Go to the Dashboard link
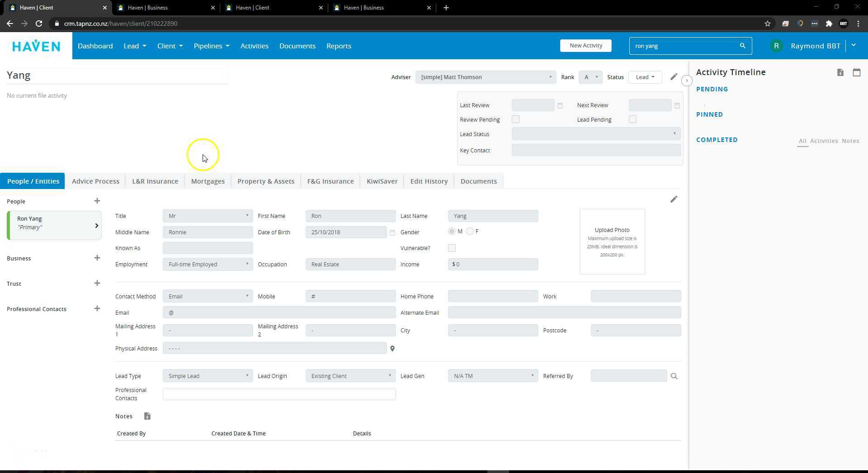868x473 pixels. (x=95, y=46)
